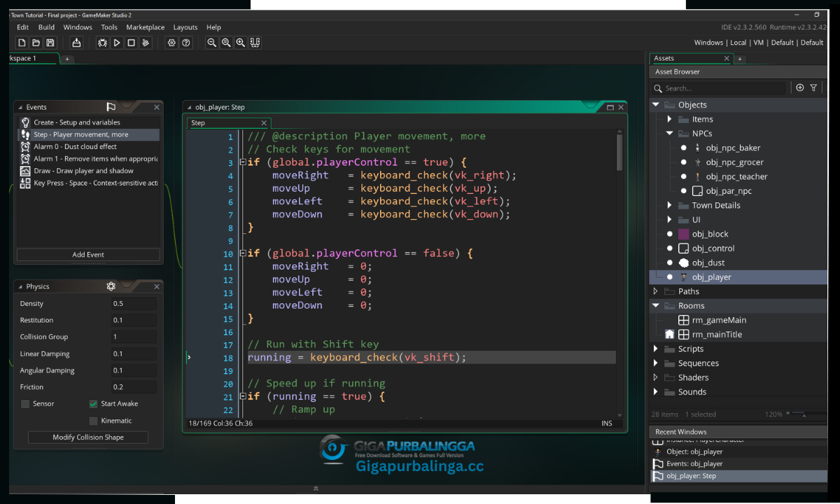Expand the Paths folder
Image resolution: width=840 pixels, height=504 pixels.
point(656,291)
